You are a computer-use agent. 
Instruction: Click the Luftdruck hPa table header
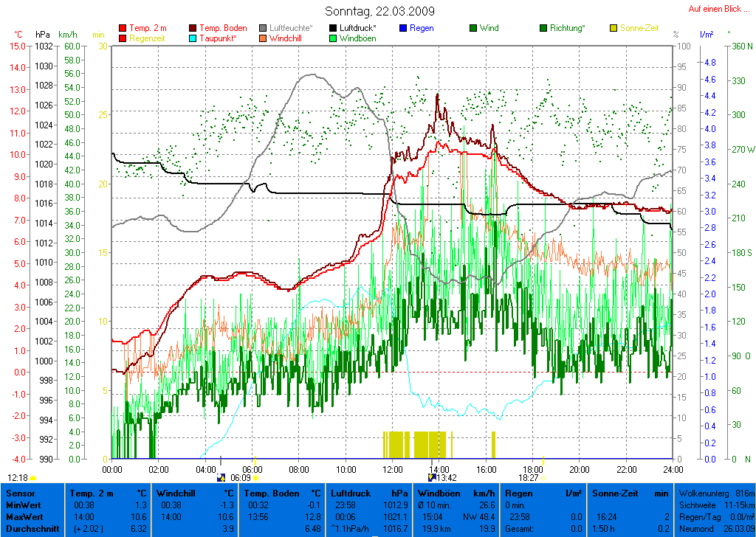tap(368, 493)
